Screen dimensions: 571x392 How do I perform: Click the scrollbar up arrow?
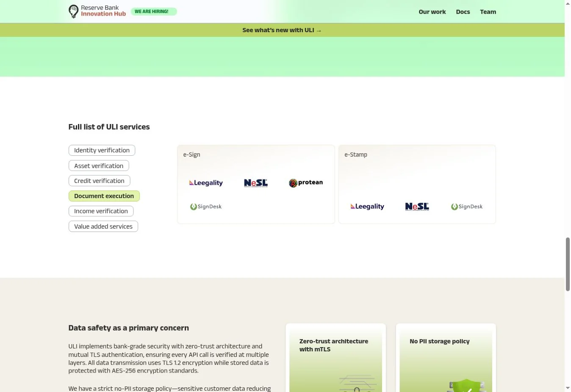click(x=568, y=3)
